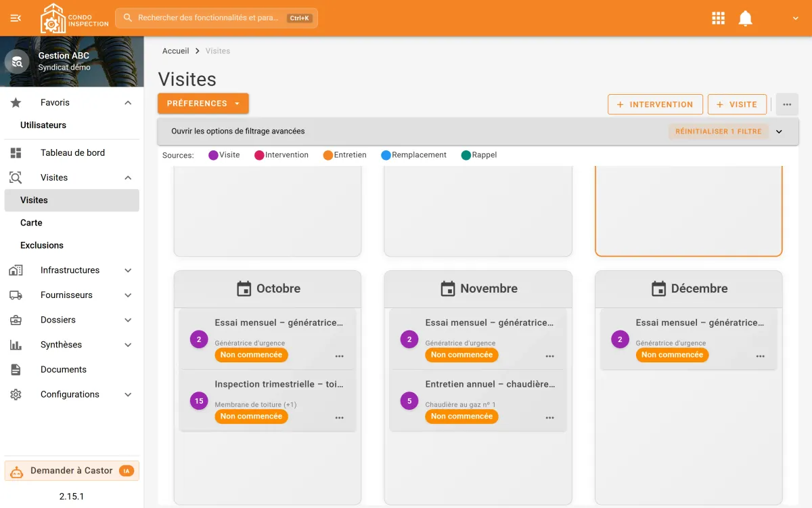Click the Octobre calendar icon
The width and height of the screenshot is (812, 508).
click(244, 289)
